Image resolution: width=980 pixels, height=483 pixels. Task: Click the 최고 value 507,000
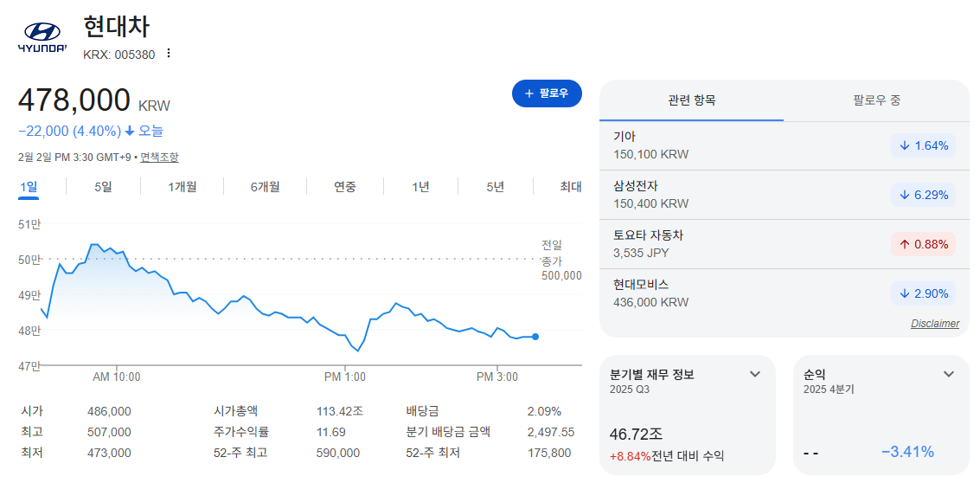[109, 432]
